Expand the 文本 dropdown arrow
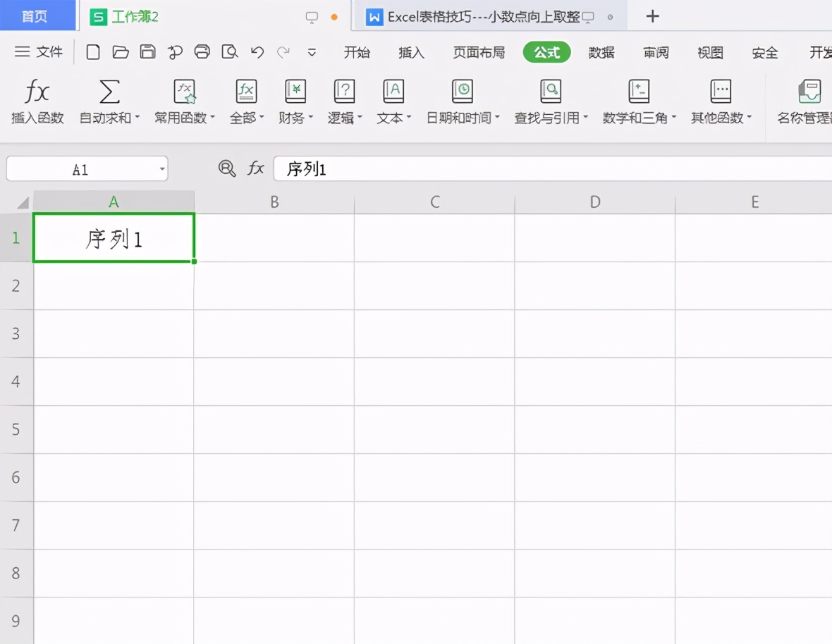Viewport: 832px width, 644px height. 408,117
